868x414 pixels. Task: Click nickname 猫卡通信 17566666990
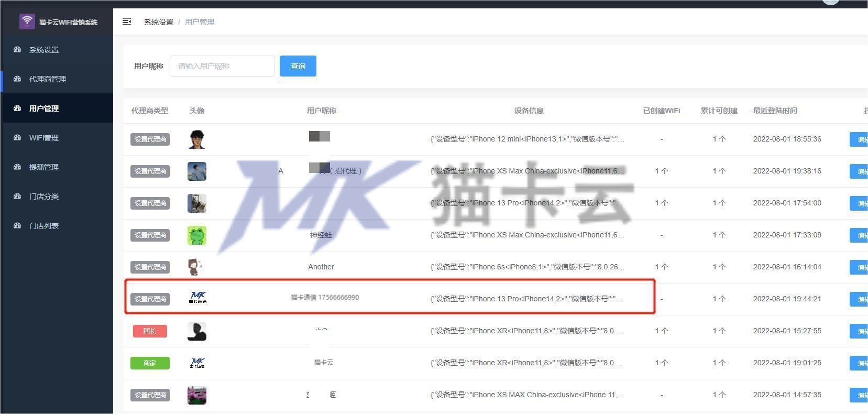click(x=325, y=297)
